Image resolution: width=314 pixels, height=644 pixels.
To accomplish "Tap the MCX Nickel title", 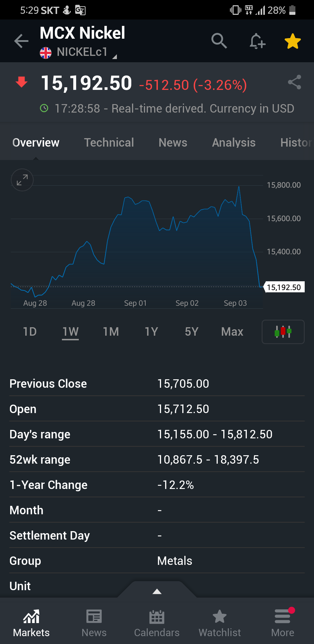I will tap(82, 33).
